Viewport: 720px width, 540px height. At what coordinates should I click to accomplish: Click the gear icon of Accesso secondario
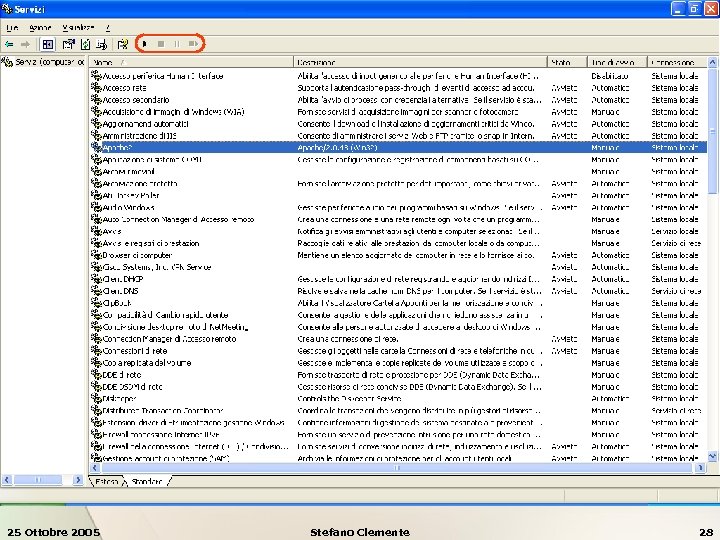click(96, 99)
